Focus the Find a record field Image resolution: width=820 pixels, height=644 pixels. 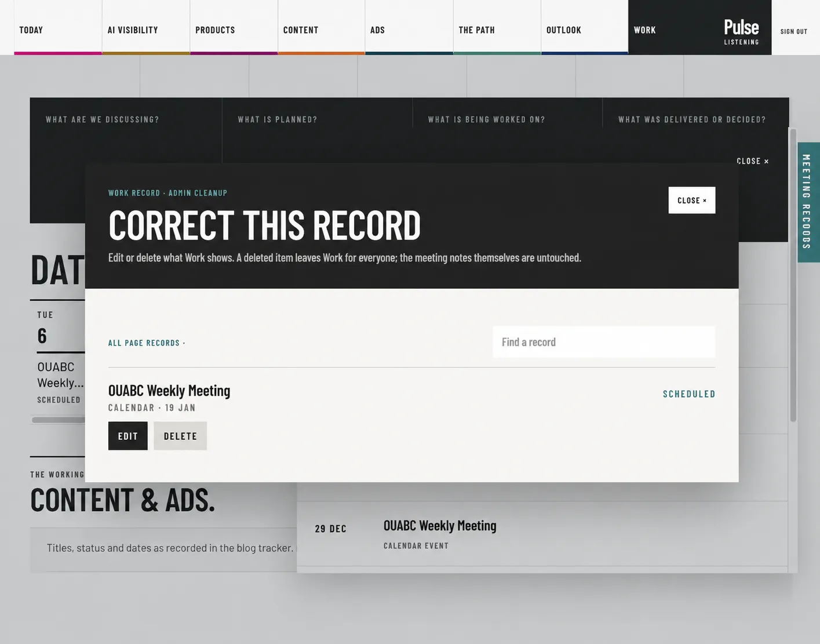pyautogui.click(x=604, y=342)
